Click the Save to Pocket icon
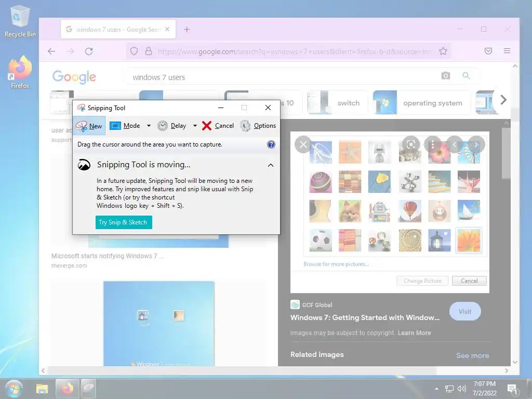Viewport: 532px width, 399px height. point(488,51)
